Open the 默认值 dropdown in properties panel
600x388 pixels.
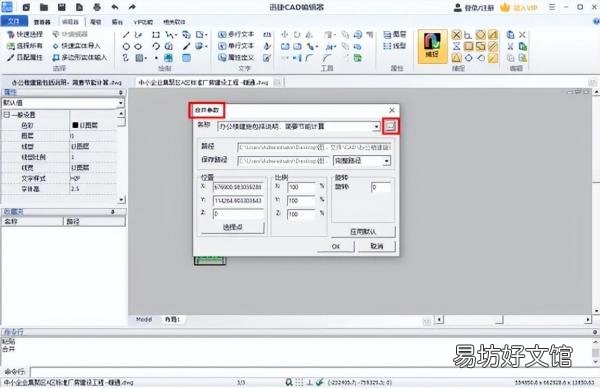coord(63,103)
